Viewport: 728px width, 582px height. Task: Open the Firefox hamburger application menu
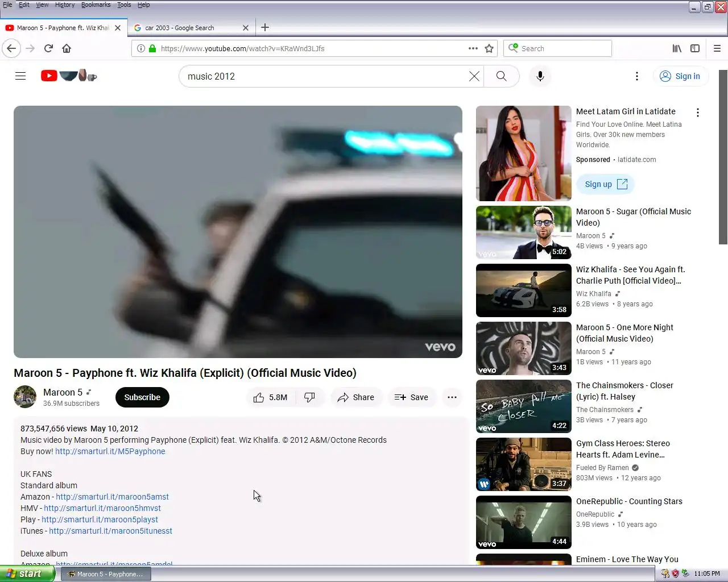pos(717,48)
